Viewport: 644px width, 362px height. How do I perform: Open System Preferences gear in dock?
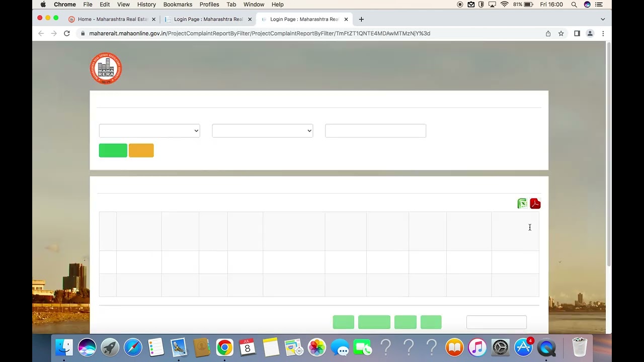501,347
